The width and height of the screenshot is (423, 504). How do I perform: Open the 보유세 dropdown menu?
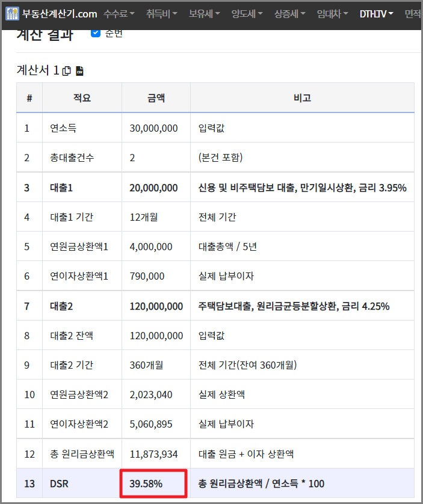click(203, 13)
